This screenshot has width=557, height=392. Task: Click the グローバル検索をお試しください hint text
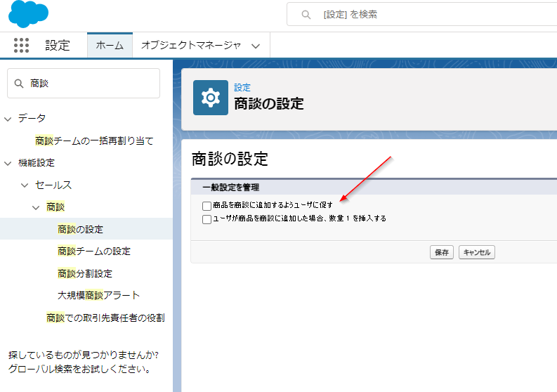click(79, 369)
